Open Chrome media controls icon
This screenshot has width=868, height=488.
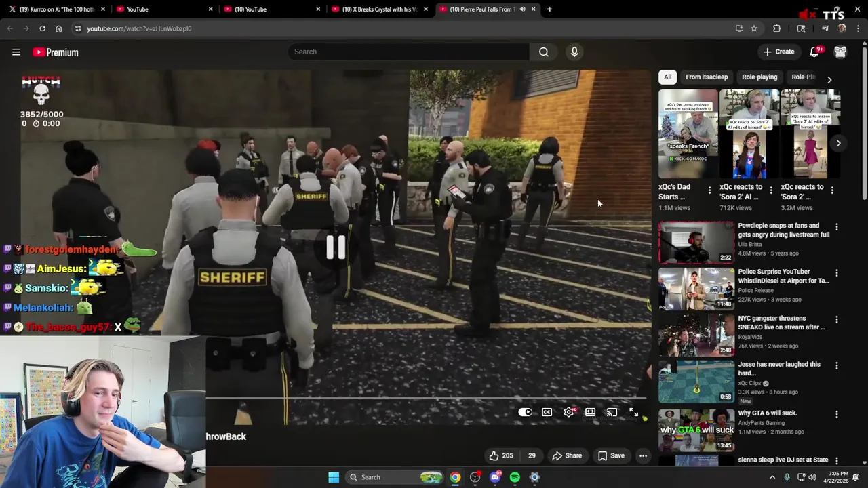[x=825, y=28]
